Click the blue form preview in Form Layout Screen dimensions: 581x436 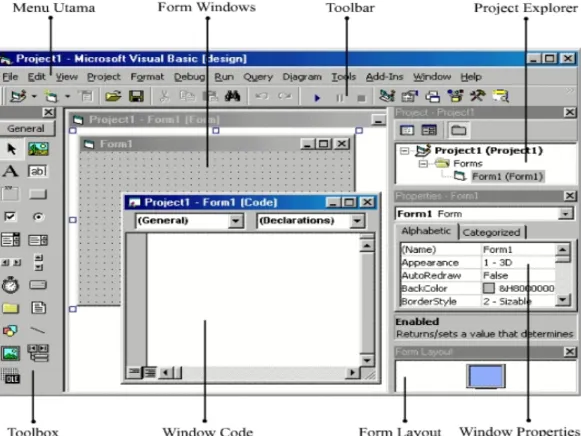[x=486, y=376]
